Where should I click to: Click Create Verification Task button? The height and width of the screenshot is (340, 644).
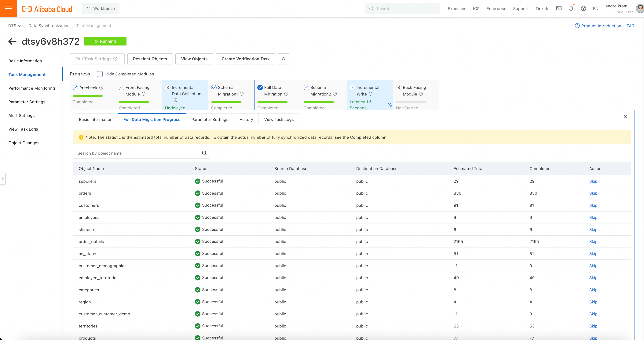pyautogui.click(x=246, y=59)
